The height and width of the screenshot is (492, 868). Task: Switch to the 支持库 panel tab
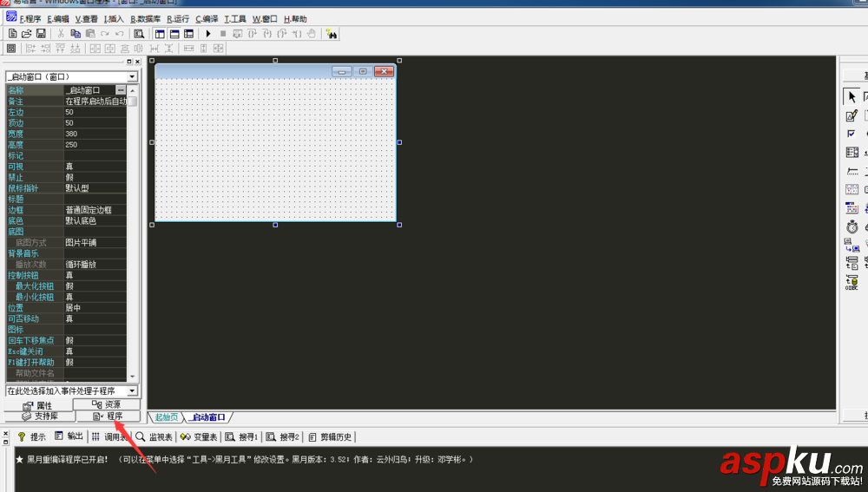pos(40,417)
